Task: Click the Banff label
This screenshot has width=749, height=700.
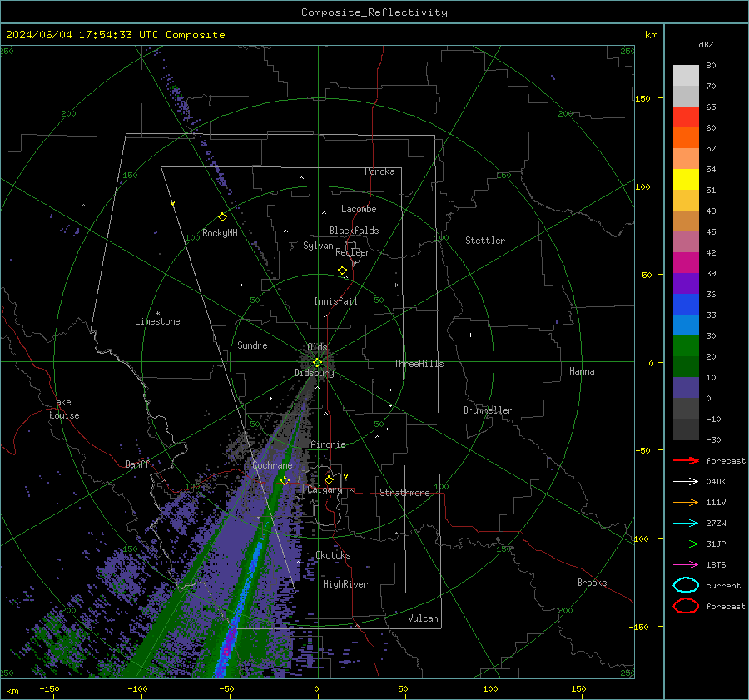Action: tap(137, 464)
